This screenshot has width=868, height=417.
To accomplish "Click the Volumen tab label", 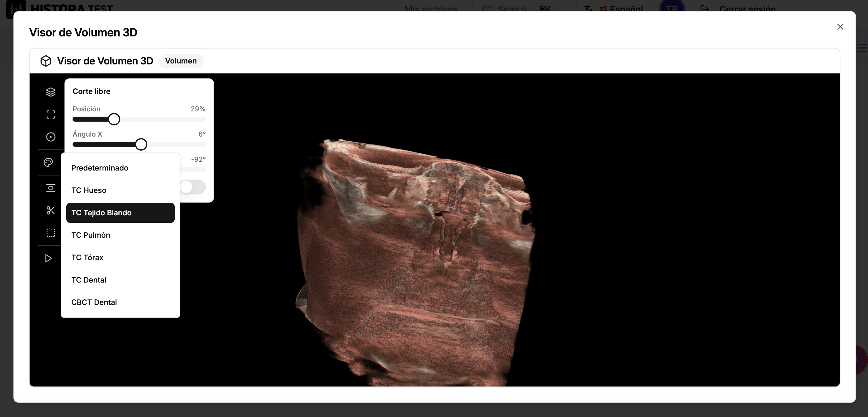I will (181, 61).
